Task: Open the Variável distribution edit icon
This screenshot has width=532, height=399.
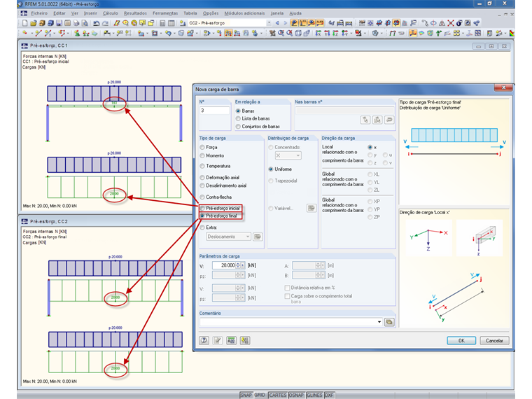Action: pos(311,208)
